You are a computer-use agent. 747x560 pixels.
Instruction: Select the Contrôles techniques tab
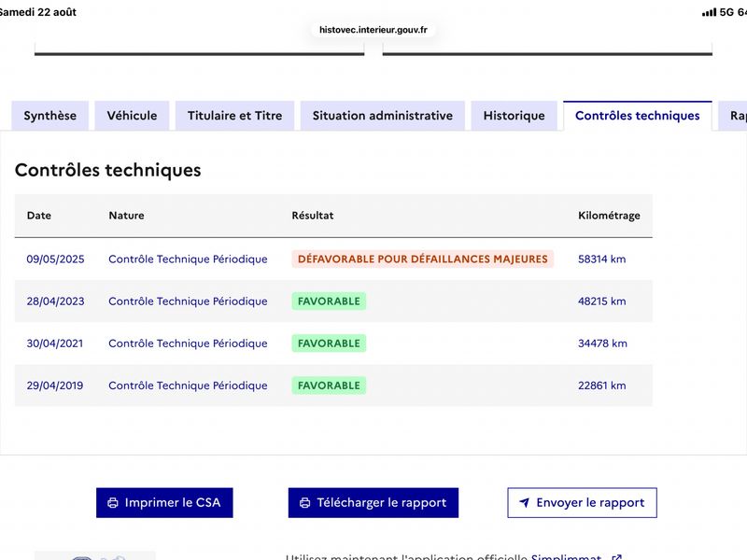[638, 116]
